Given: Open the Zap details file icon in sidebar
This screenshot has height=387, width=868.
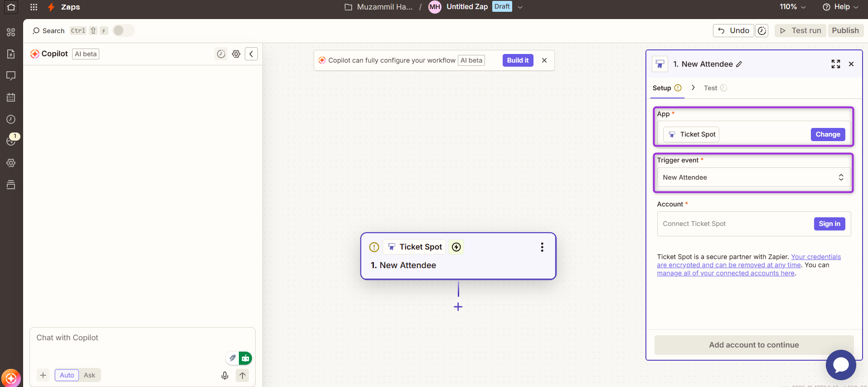Looking at the screenshot, I should (x=11, y=54).
